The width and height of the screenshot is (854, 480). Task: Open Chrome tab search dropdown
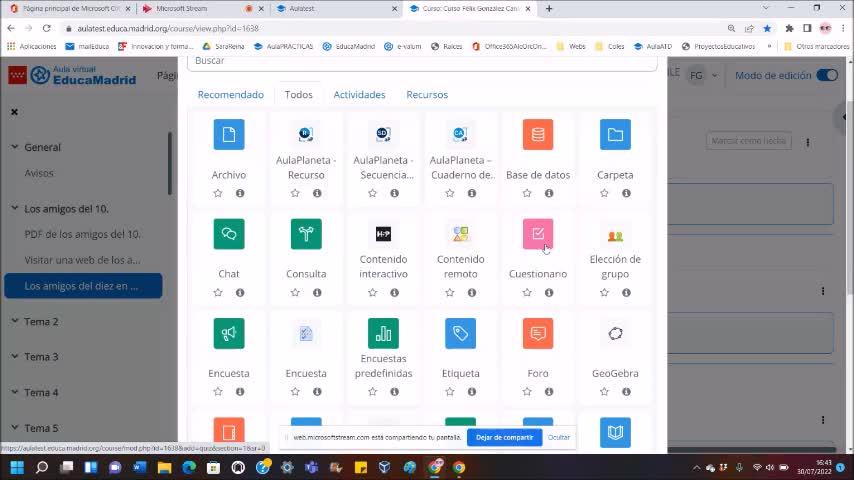point(765,8)
